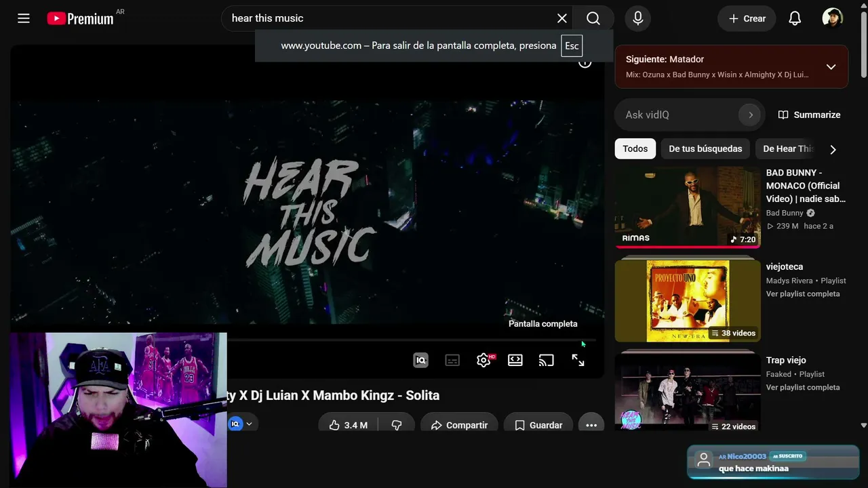The image size is (868, 488).
Task: Visit the Bad Bunny channel link
Action: [x=785, y=213]
